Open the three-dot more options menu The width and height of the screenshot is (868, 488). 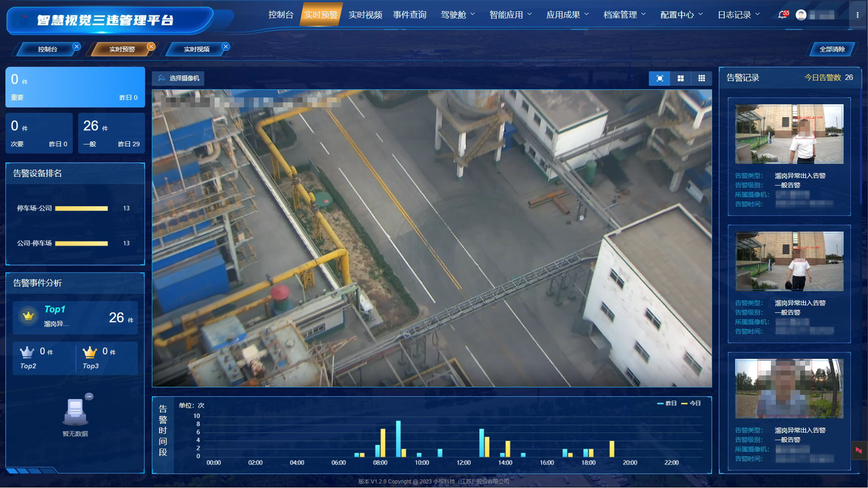(857, 15)
